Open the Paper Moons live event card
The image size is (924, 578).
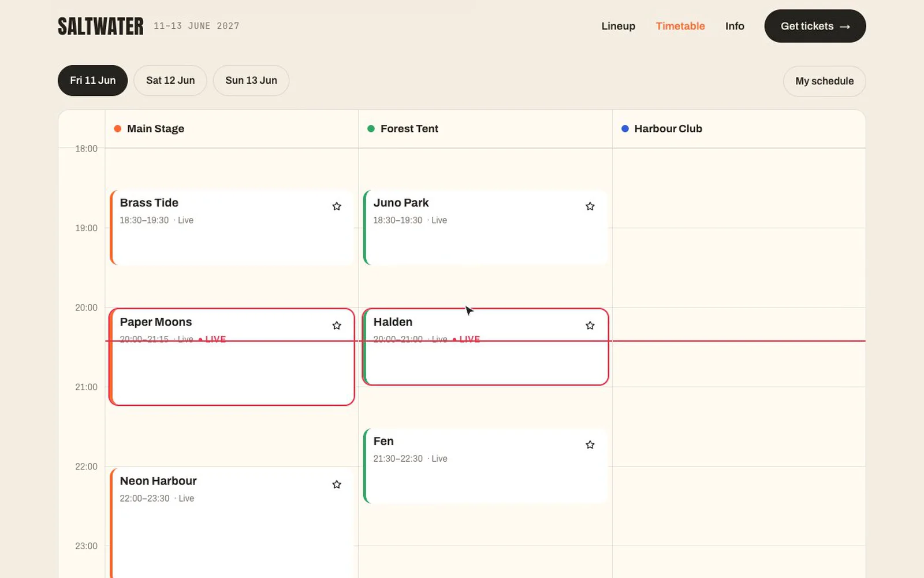[x=232, y=357]
